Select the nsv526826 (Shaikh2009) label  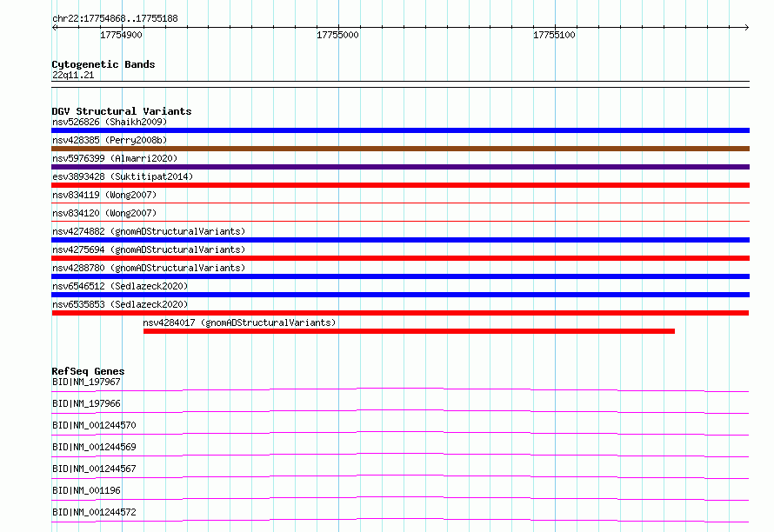[110, 122]
